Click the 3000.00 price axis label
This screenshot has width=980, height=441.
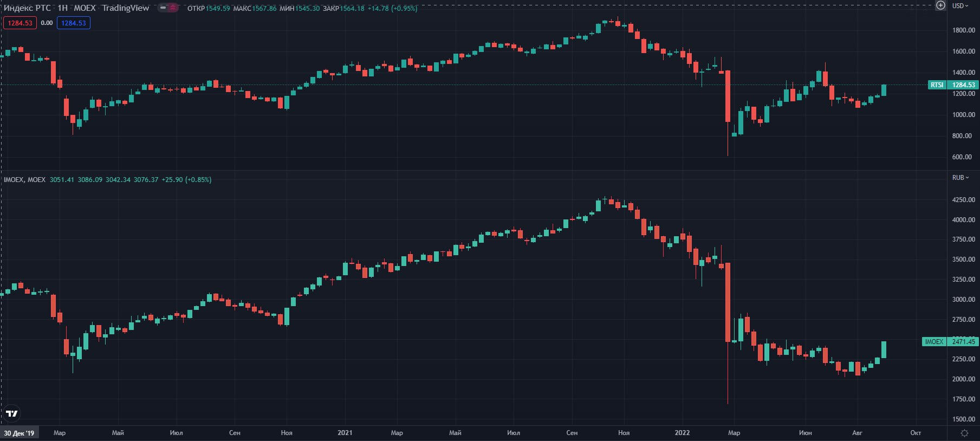(x=964, y=300)
